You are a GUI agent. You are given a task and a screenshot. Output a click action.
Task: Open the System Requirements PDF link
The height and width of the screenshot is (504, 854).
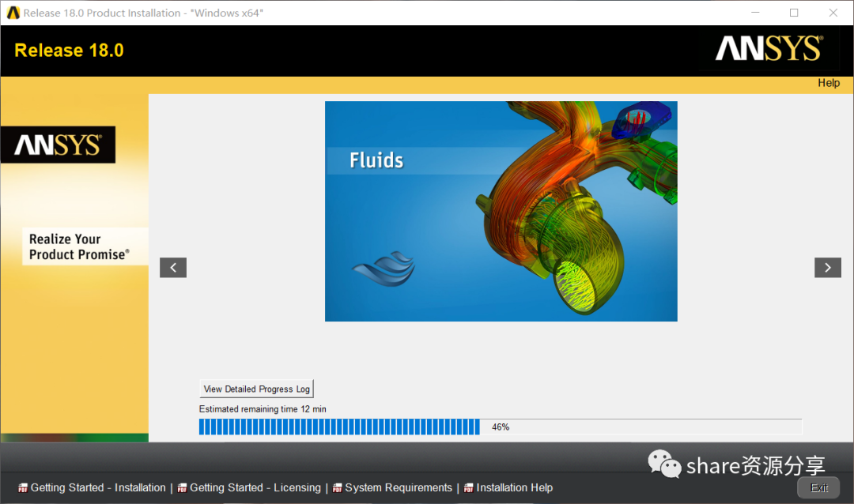click(x=392, y=487)
